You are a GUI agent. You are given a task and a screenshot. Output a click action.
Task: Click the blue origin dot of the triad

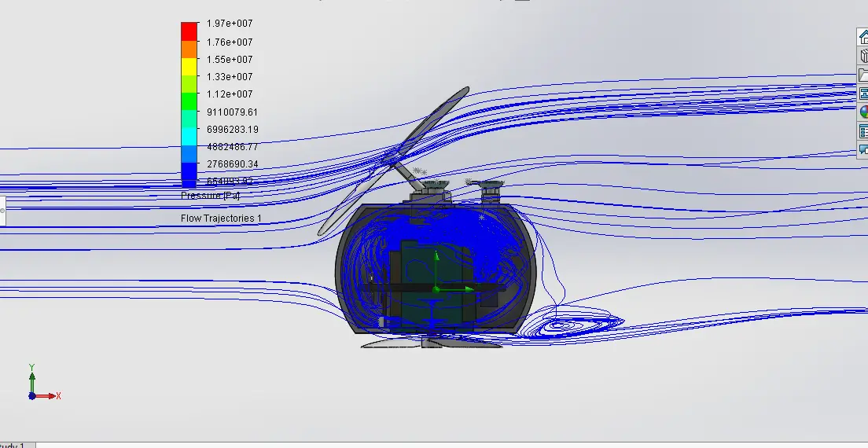click(32, 396)
